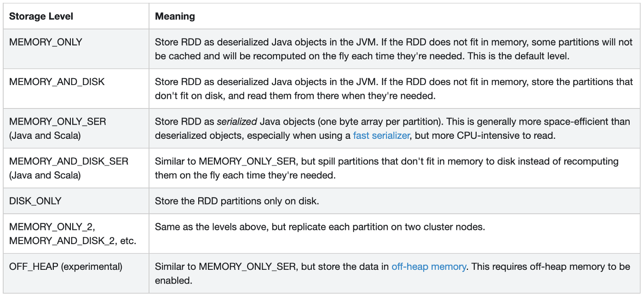The width and height of the screenshot is (644, 297).
Task: Click '(Java and Scala)' under MEMORY_ONLY_SER
Action: tap(45, 136)
